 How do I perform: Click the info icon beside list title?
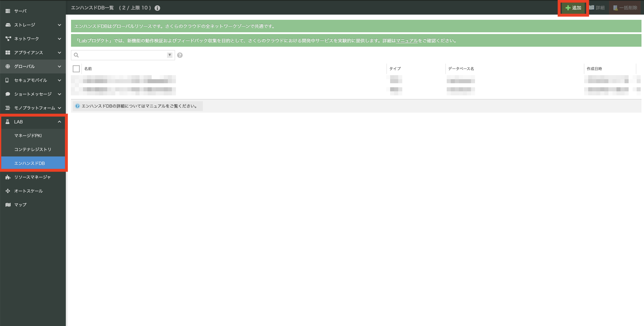157,8
